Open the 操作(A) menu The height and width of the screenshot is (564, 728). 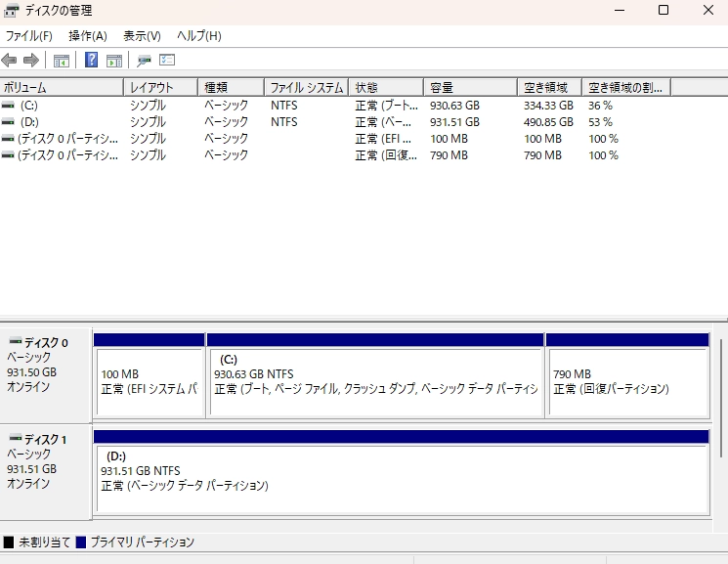click(87, 36)
